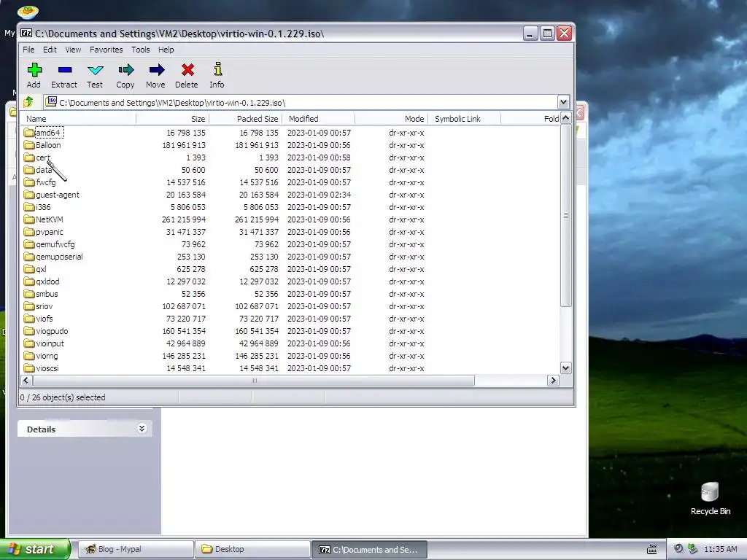The image size is (747, 560).
Task: Click the vertical scrollbar up arrow
Action: (x=565, y=118)
